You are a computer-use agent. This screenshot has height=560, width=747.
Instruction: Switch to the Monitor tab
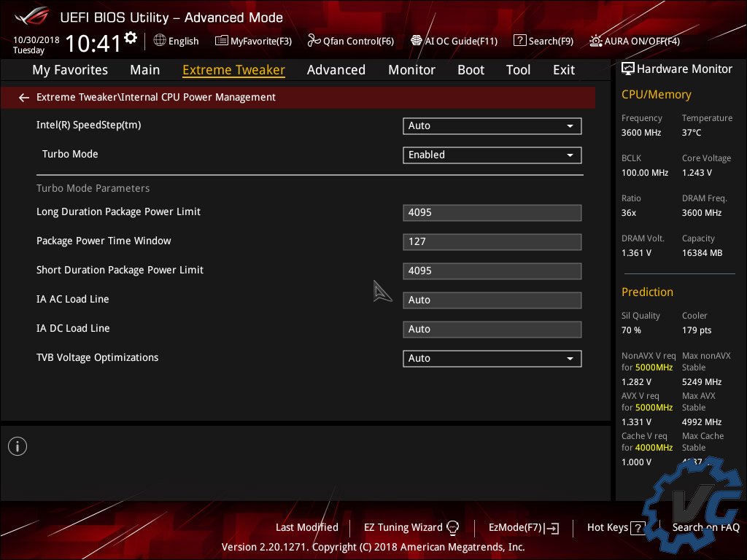click(x=411, y=70)
